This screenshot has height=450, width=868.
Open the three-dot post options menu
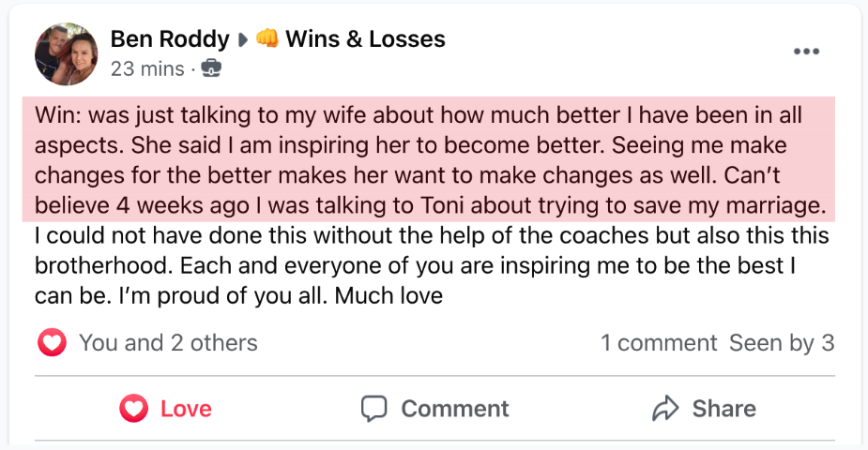806,52
